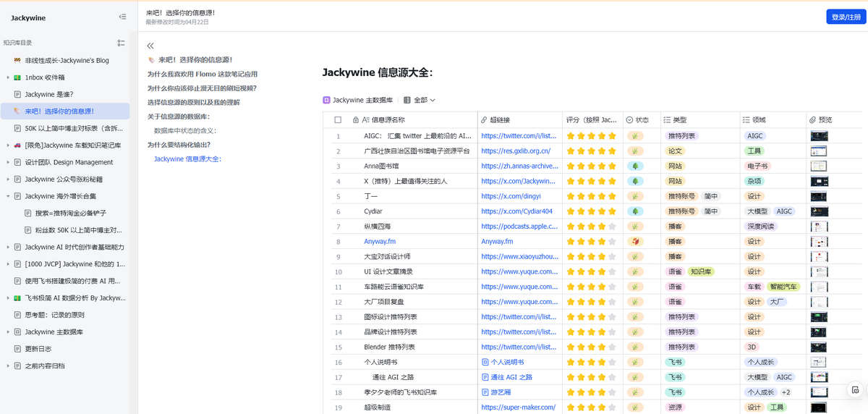Expand the Jackywine 公众号涨粉秘籍 node
The image size is (868, 414).
coord(8,179)
